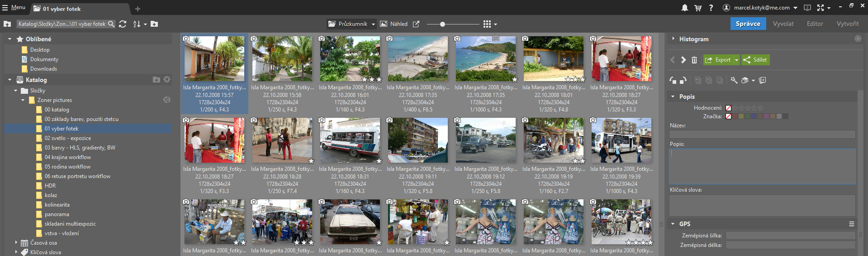Click the Export button
The height and width of the screenshot is (256, 868).
point(718,60)
